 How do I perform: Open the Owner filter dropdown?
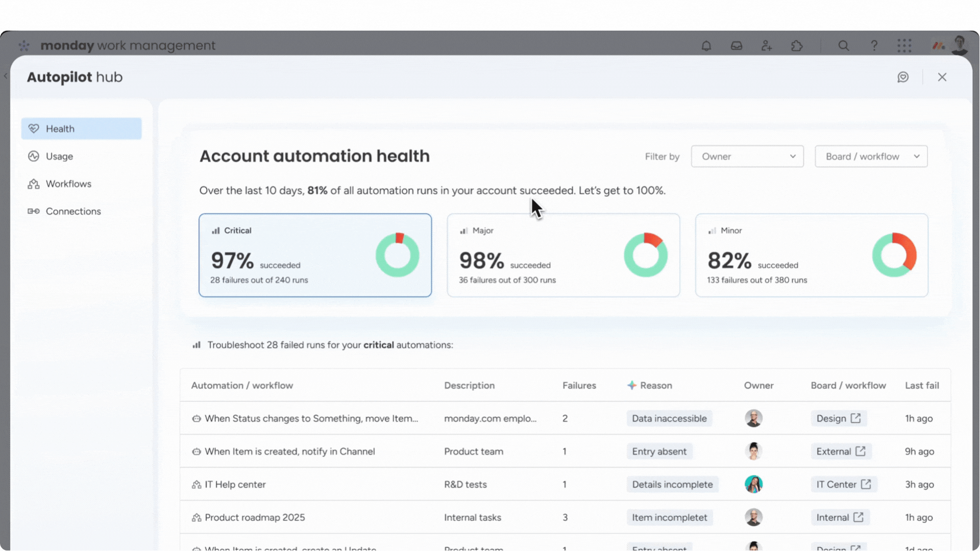click(x=747, y=156)
